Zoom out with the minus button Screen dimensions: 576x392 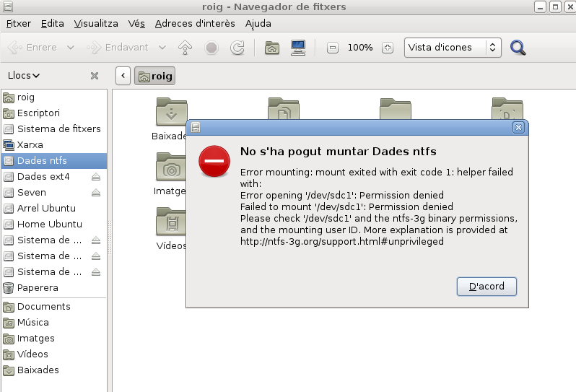[x=333, y=48]
